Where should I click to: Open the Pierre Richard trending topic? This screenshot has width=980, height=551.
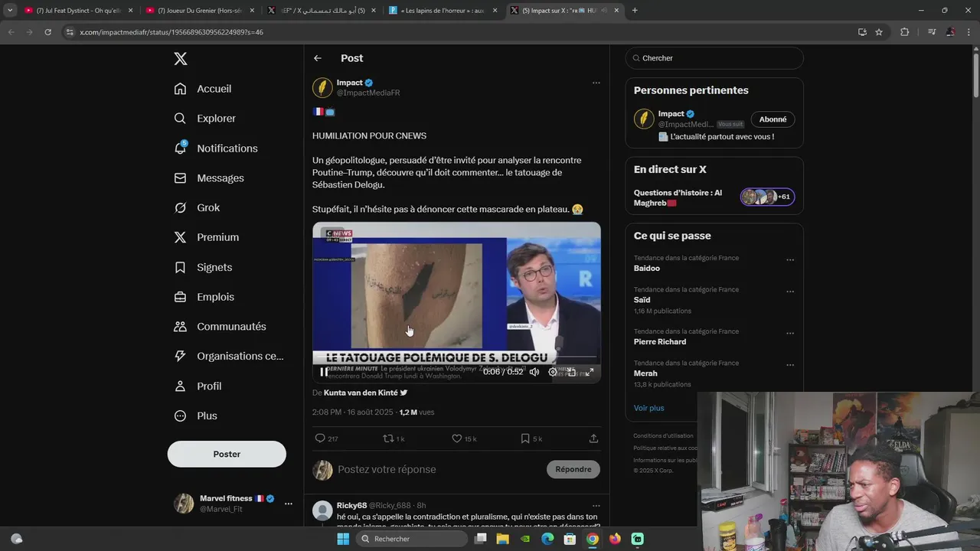(x=660, y=342)
